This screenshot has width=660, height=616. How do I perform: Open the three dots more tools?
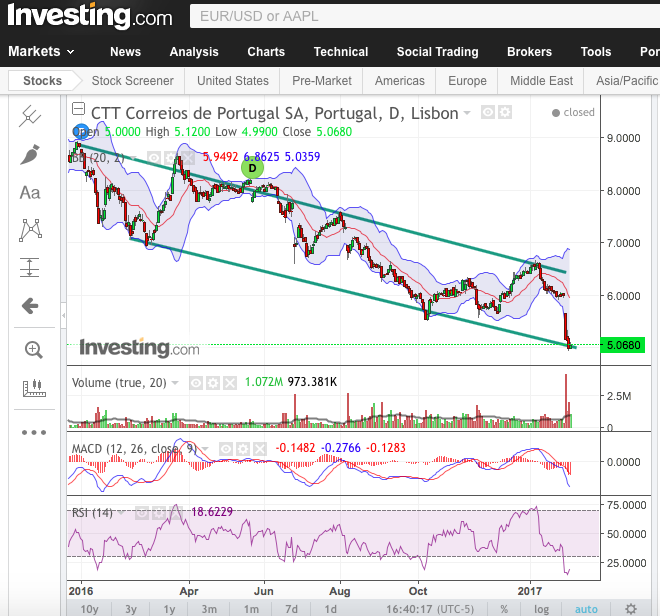pos(34,432)
